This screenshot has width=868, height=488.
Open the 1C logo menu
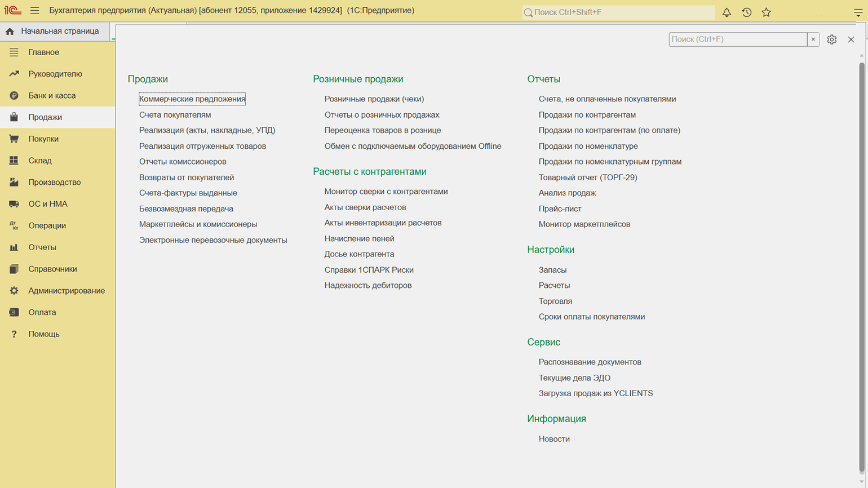(12, 11)
